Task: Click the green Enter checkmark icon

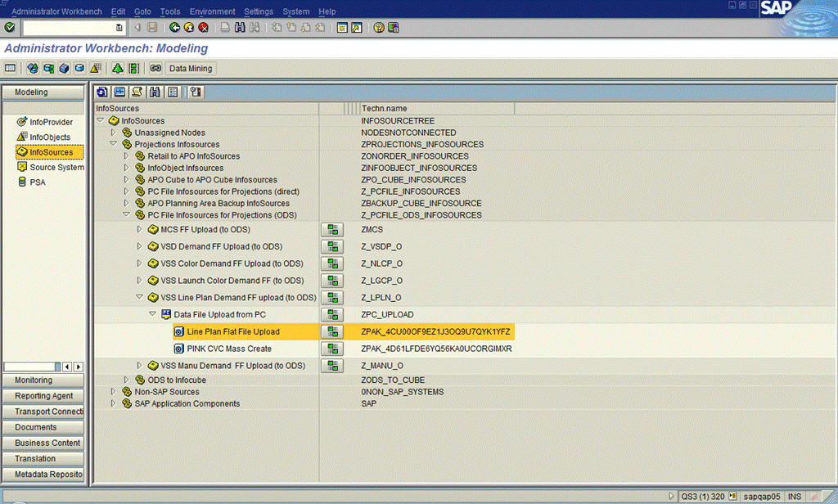Action: [x=10, y=27]
